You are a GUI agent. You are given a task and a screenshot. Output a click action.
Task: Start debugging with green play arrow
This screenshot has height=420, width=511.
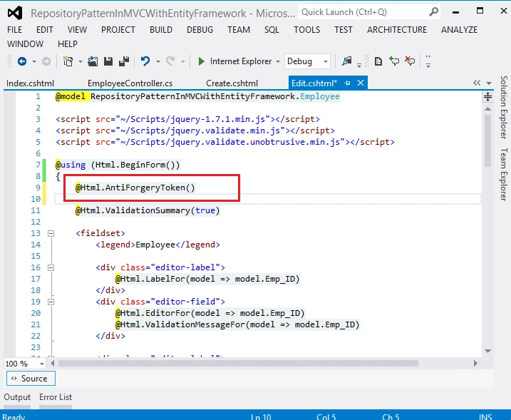(201, 61)
